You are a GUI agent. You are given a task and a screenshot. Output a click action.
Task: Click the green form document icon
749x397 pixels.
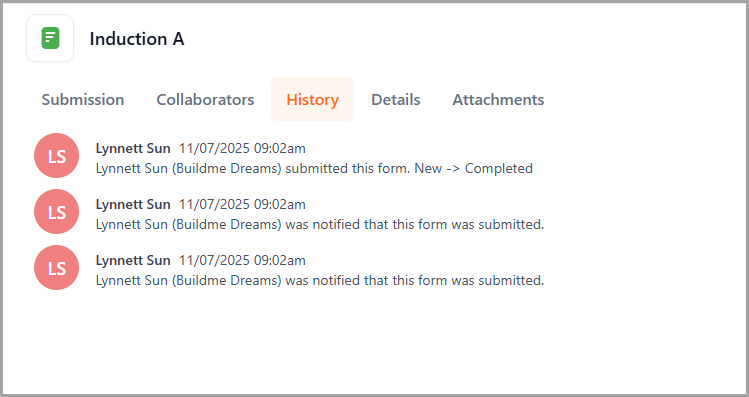click(x=50, y=38)
